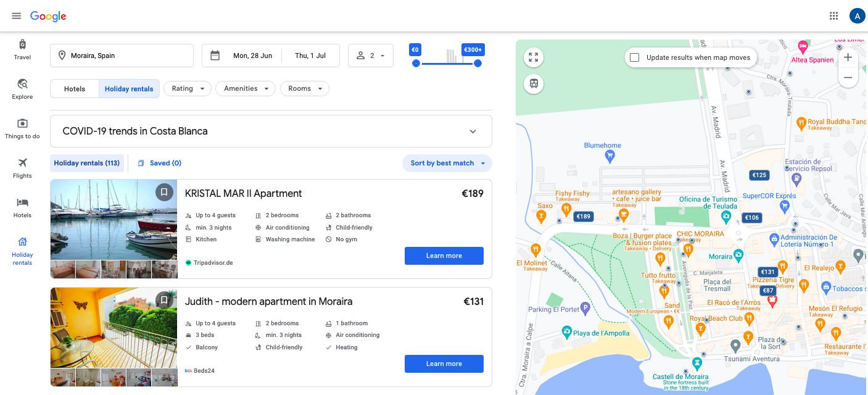Click the Saxo bar pin on map
Viewport: 868px width, 395px height.
click(541, 216)
